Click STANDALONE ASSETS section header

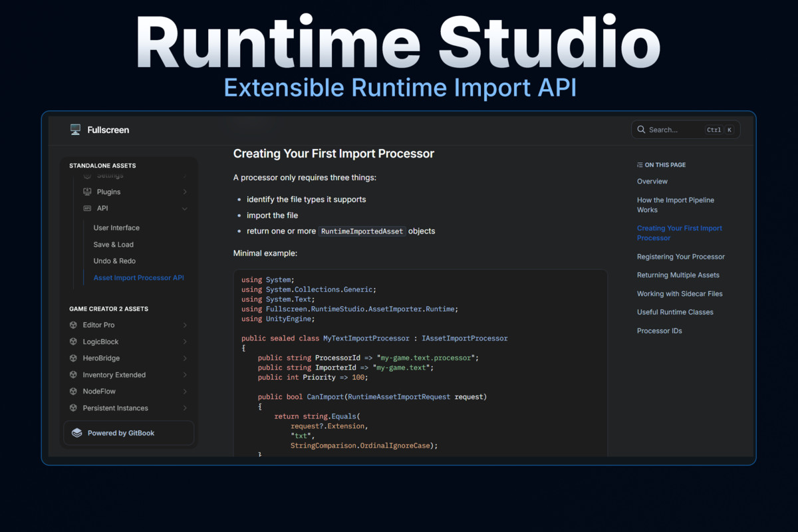pyautogui.click(x=102, y=166)
